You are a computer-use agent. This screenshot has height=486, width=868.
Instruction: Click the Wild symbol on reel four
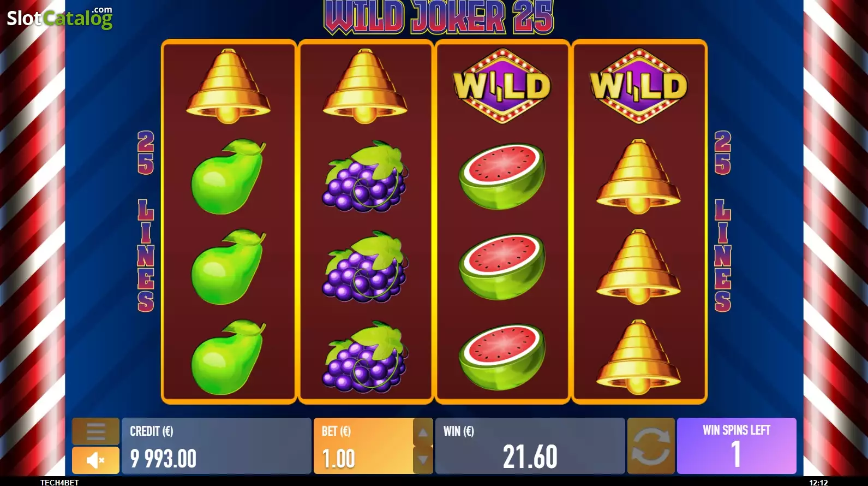(x=639, y=86)
